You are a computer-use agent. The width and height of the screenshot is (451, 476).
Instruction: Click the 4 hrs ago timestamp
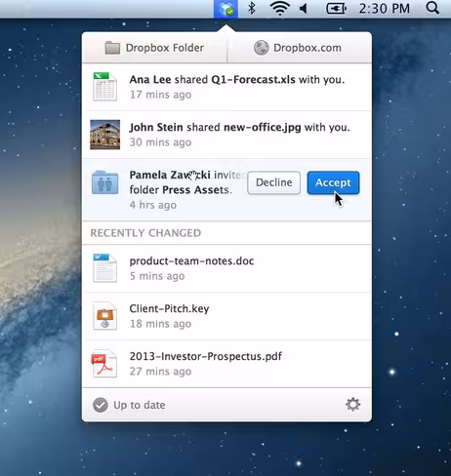pyautogui.click(x=153, y=205)
